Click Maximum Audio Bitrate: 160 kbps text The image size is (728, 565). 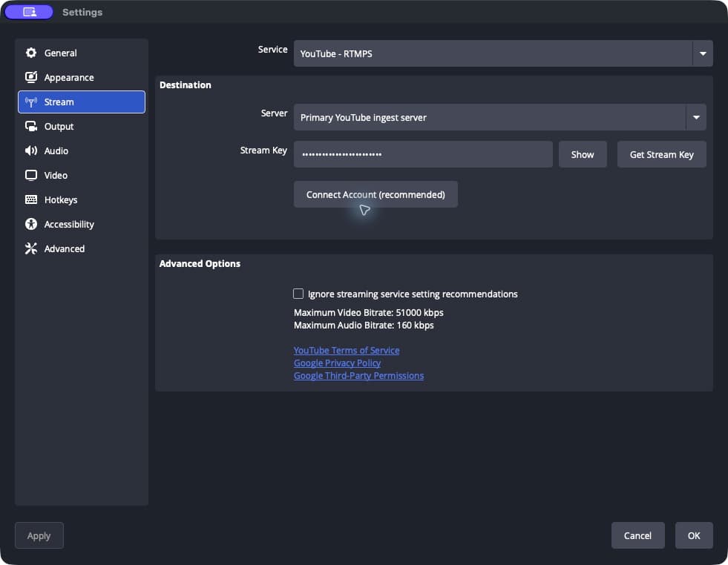point(364,325)
